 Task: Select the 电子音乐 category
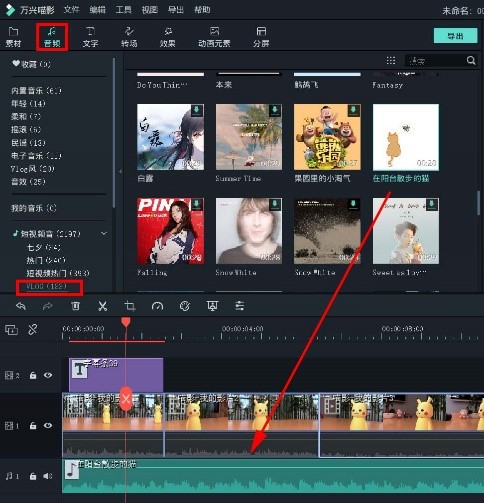pos(36,156)
